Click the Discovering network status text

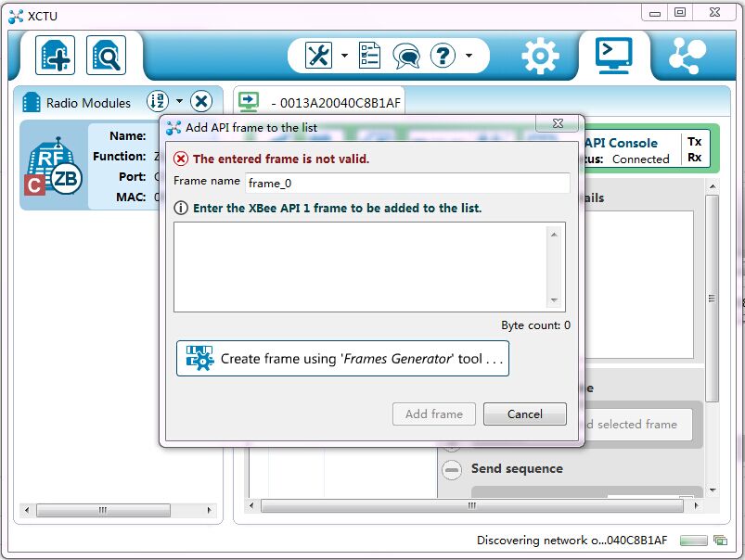[572, 541]
